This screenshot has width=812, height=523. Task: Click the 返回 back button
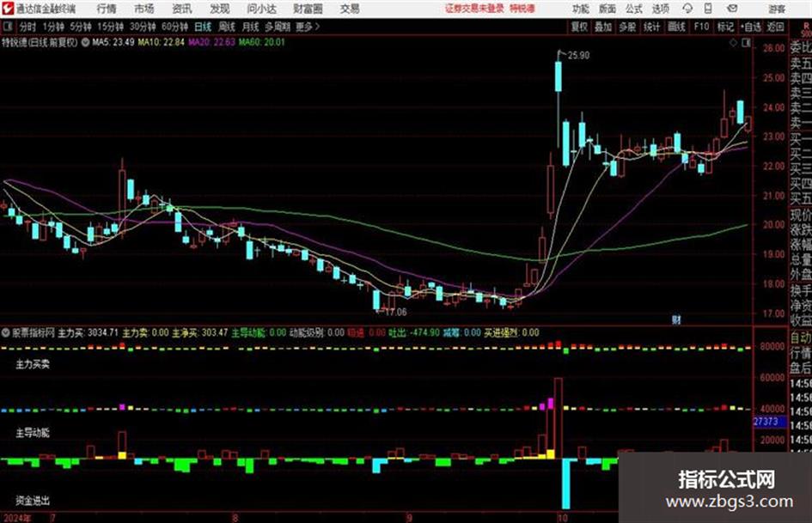click(x=775, y=27)
